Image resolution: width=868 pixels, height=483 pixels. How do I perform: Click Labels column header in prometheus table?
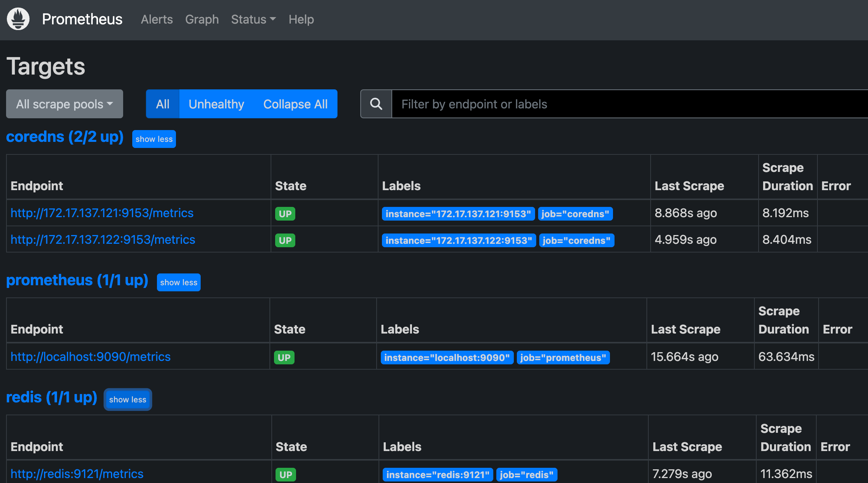tap(400, 329)
